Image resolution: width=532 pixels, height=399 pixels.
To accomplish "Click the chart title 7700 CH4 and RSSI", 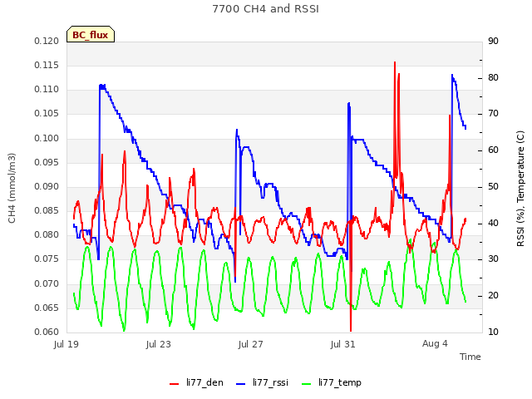I will coord(266,9).
